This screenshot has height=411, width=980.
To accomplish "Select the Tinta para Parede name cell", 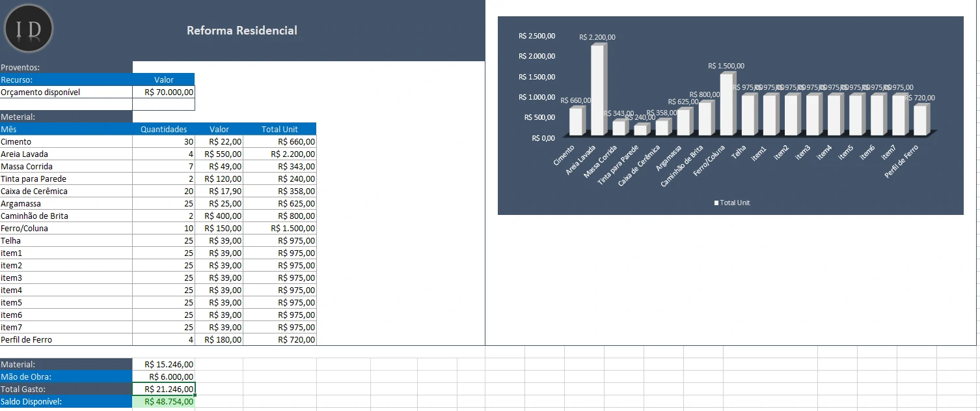I will point(66,178).
